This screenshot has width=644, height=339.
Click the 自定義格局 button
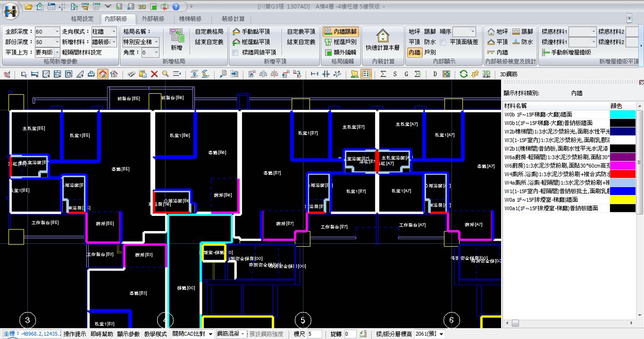[209, 31]
